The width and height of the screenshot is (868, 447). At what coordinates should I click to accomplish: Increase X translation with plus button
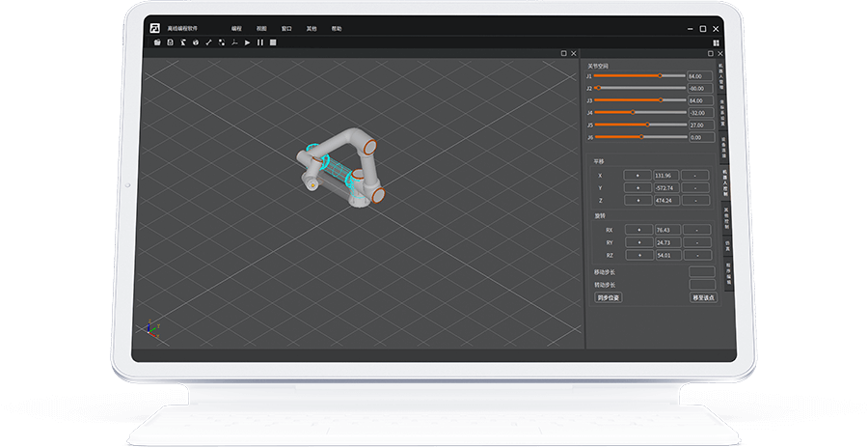(x=637, y=175)
